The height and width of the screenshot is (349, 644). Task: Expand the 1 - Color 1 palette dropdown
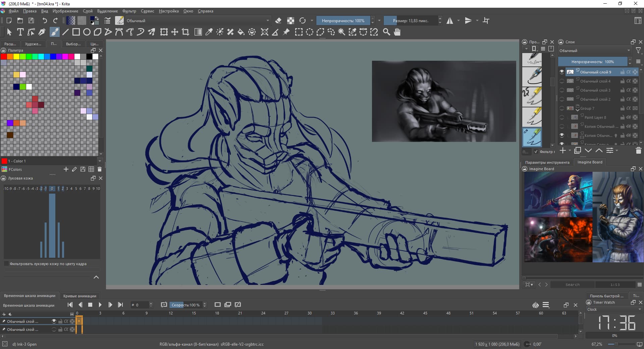pos(99,161)
